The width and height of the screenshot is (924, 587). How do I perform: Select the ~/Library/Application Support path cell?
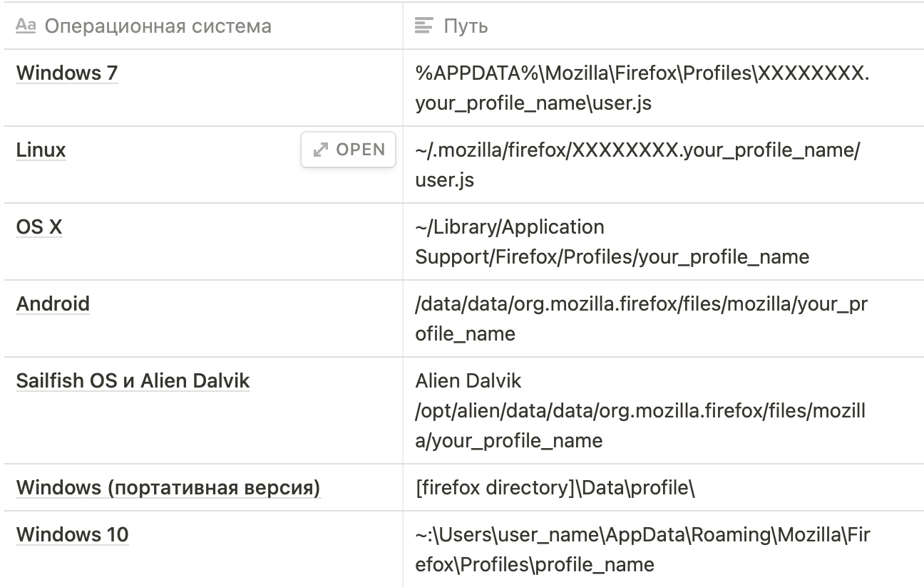click(x=612, y=241)
